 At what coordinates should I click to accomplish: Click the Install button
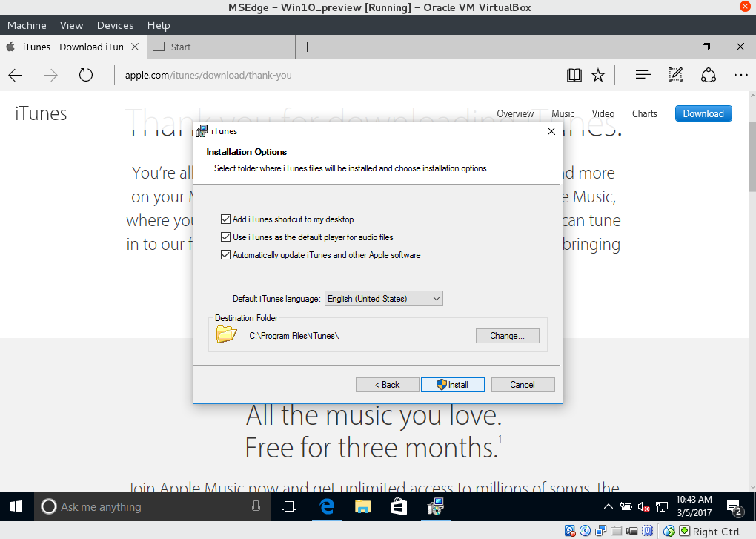[453, 385]
